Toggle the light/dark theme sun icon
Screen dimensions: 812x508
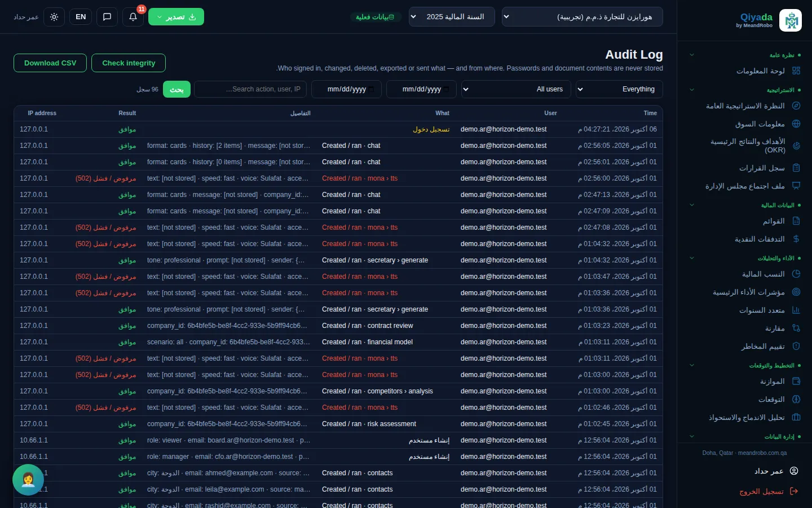(x=54, y=17)
